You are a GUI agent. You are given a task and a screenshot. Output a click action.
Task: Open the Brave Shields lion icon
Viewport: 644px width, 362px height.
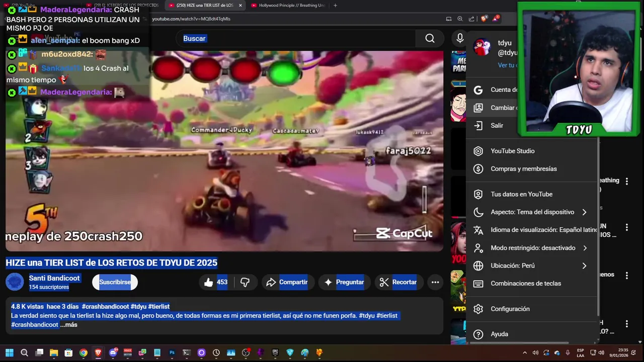pyautogui.click(x=484, y=19)
